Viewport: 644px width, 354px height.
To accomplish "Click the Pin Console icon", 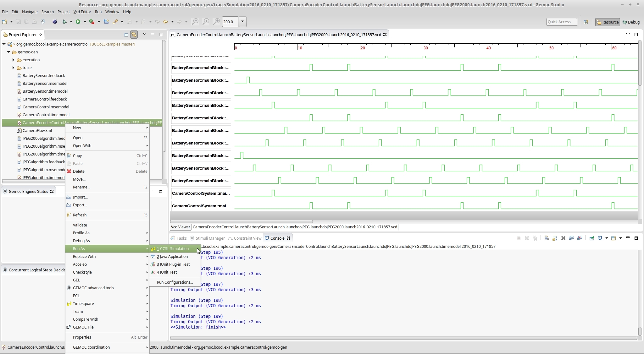I will [x=591, y=238].
